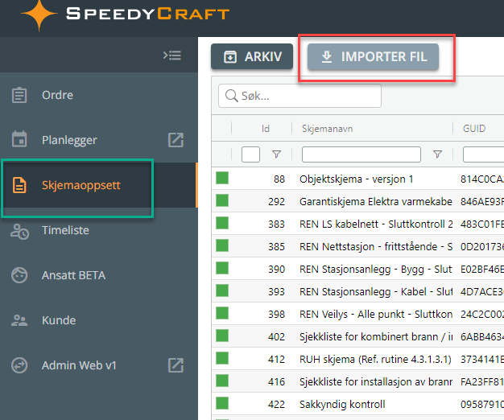The height and width of the screenshot is (420, 504).
Task: Click GUID cell starting 6ABB463
Action: (482, 336)
